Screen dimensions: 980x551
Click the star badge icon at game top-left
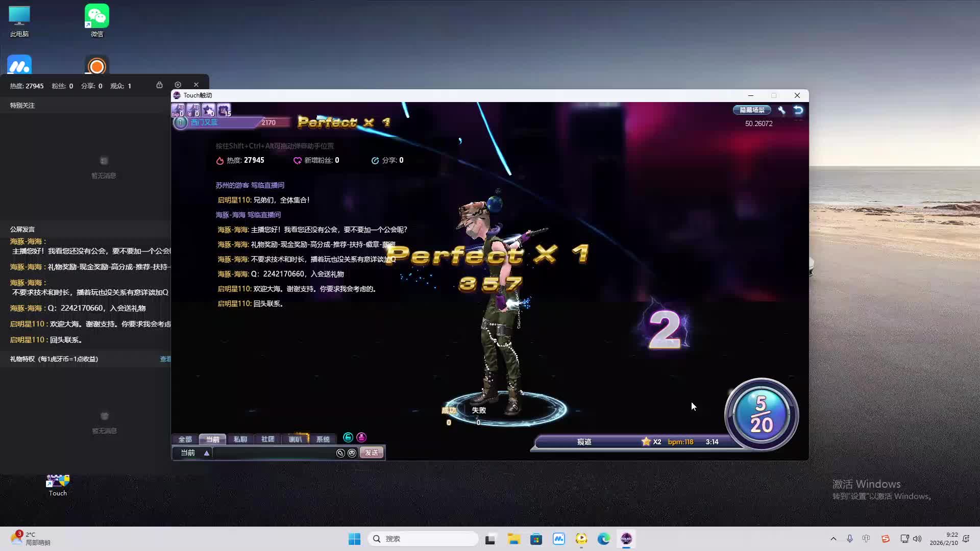(x=208, y=110)
